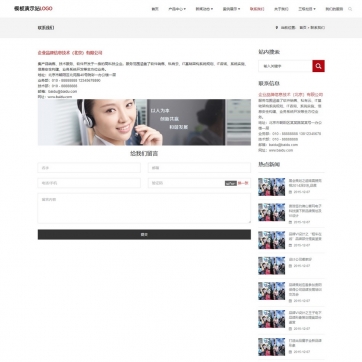The image size is (362, 362).
Task: Focus the message content textarea
Action: coord(144,208)
